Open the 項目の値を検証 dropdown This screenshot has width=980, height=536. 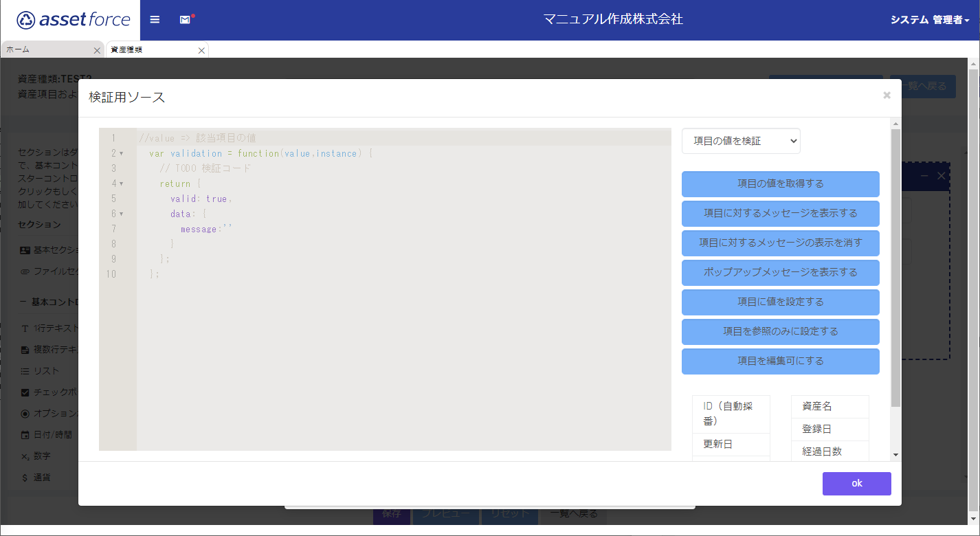741,141
